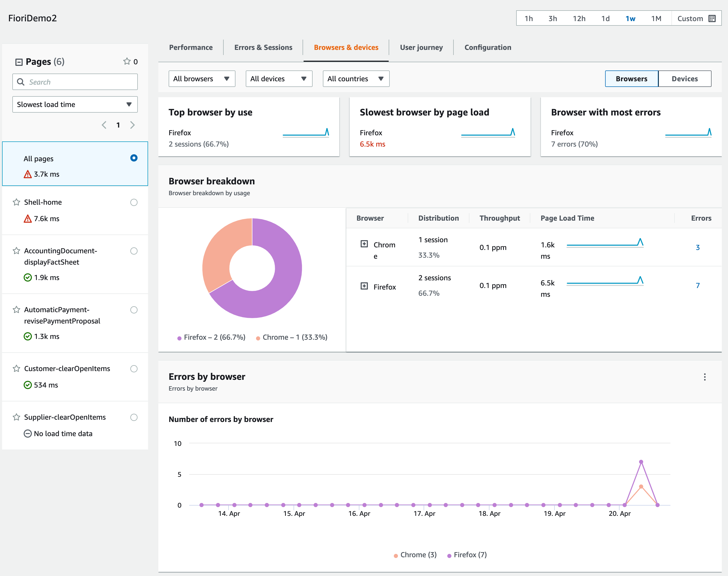Open the User journey tab
Viewport: 728px width, 576px height.
point(421,48)
